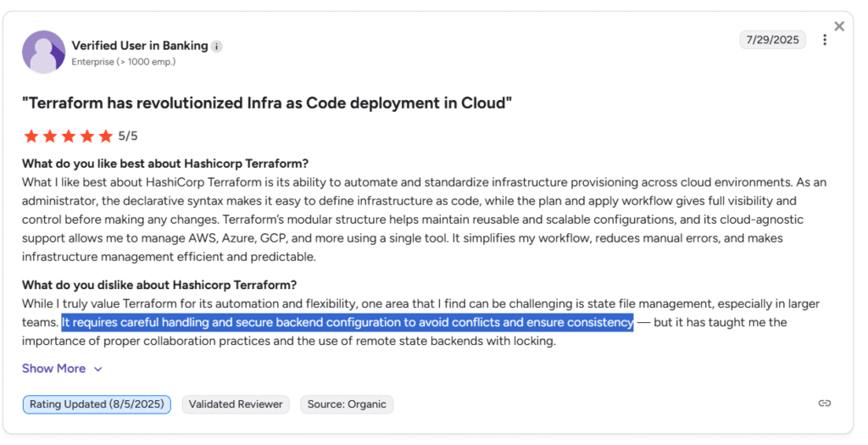Click the reviewer avatar image
The image size is (868, 445).
point(44,52)
